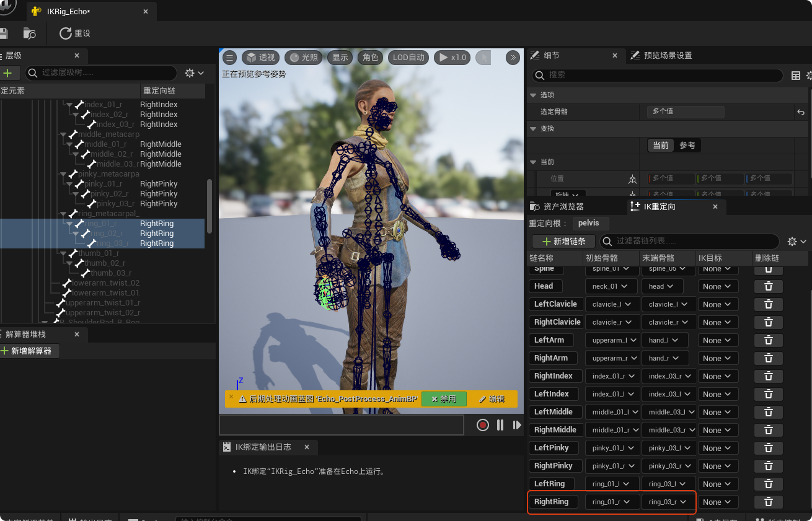Close the 解算器堆栈 tab
This screenshot has width=812, height=521.
pyautogui.click(x=77, y=335)
